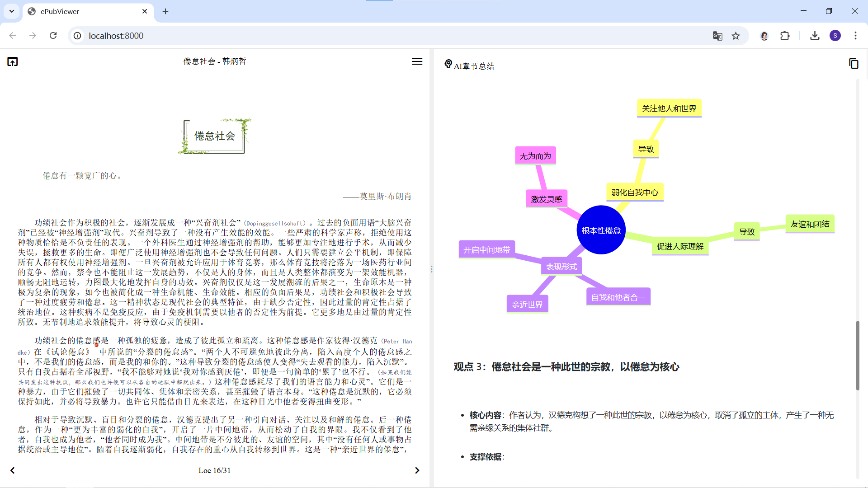This screenshot has height=488, width=868.
Task: Open a new browser tab
Action: click(165, 11)
